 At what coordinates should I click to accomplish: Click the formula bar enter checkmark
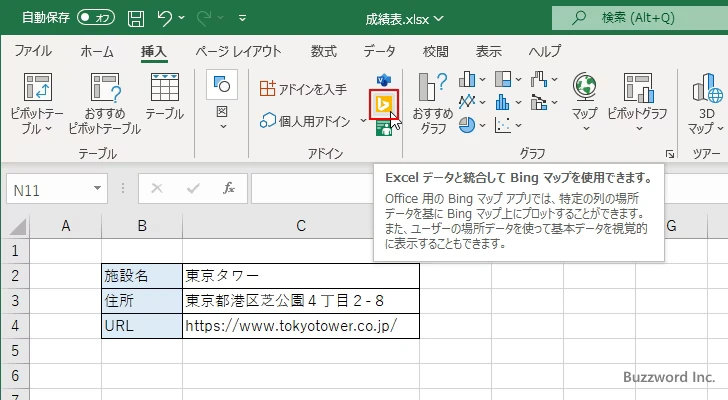(193, 188)
